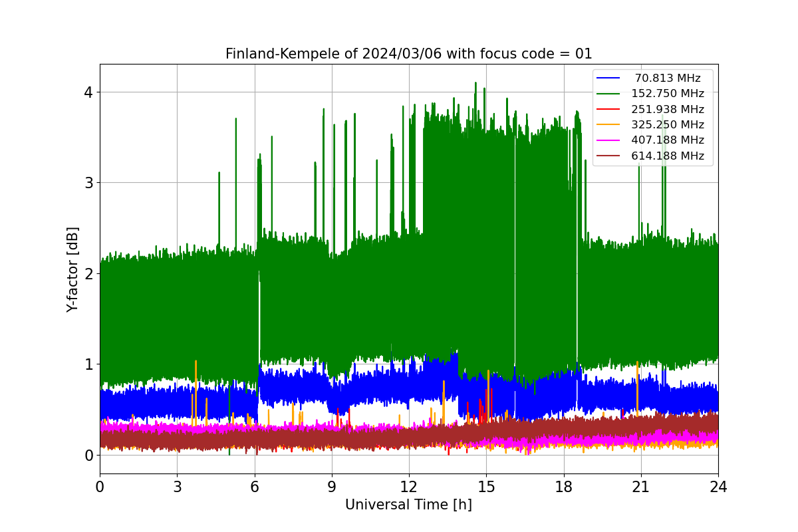Screen dimensions: 798x532
Task: Click the x-axis tick label 21
Action: [x=641, y=487]
